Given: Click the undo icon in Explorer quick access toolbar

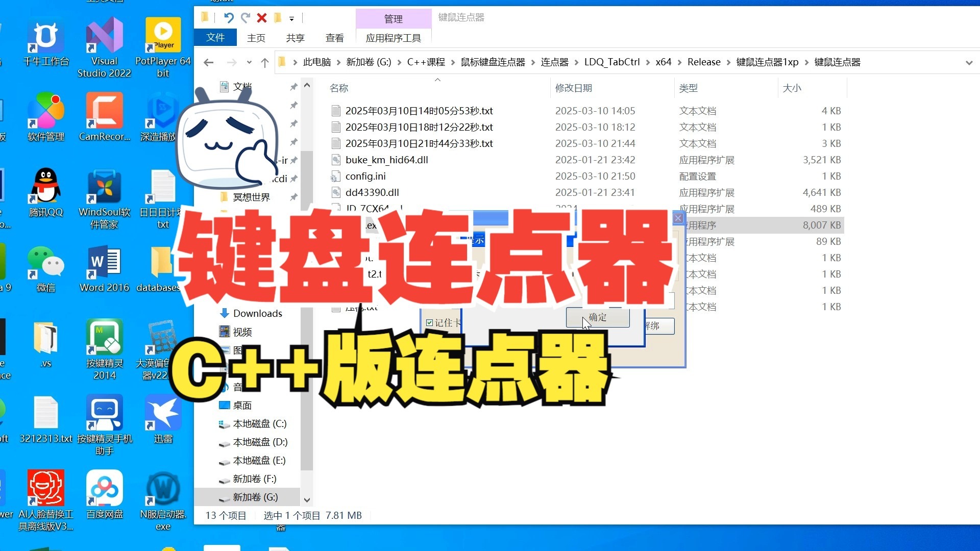Looking at the screenshot, I should pos(229,18).
